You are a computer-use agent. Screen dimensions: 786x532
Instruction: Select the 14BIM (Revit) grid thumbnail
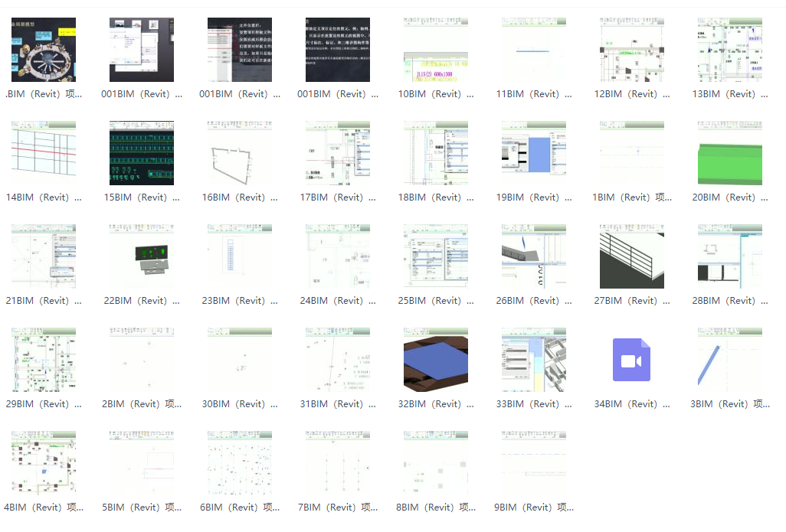coord(44,153)
